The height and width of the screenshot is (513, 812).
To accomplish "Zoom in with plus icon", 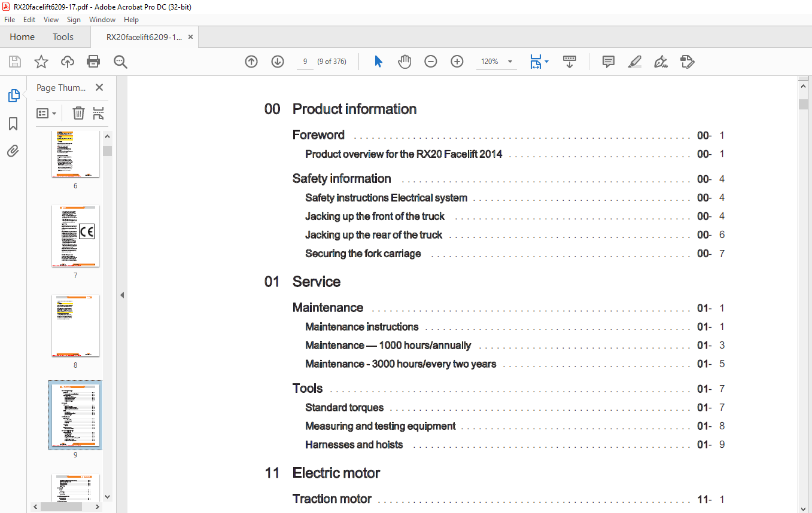I will tap(457, 62).
